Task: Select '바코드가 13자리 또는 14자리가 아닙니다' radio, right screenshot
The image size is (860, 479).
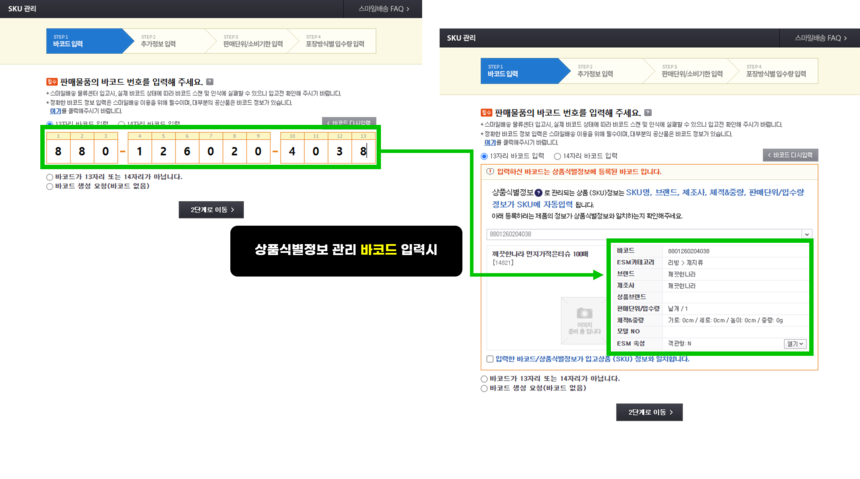Action: pyautogui.click(x=484, y=379)
